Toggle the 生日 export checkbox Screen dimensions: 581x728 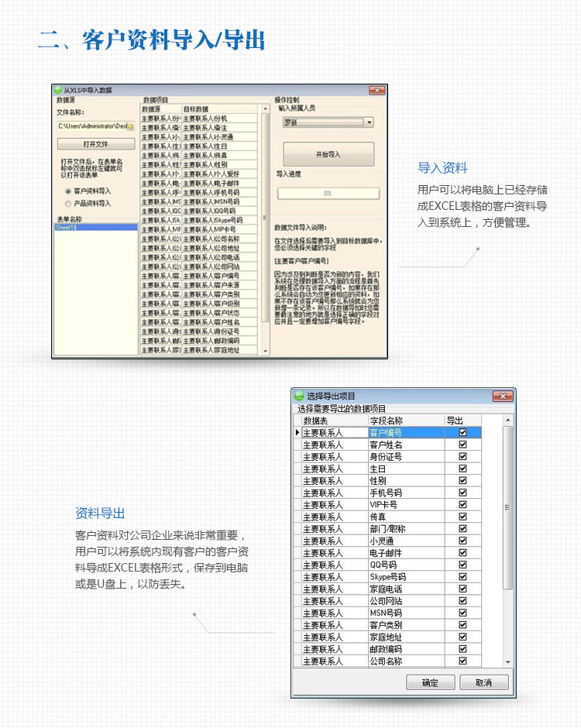[462, 469]
